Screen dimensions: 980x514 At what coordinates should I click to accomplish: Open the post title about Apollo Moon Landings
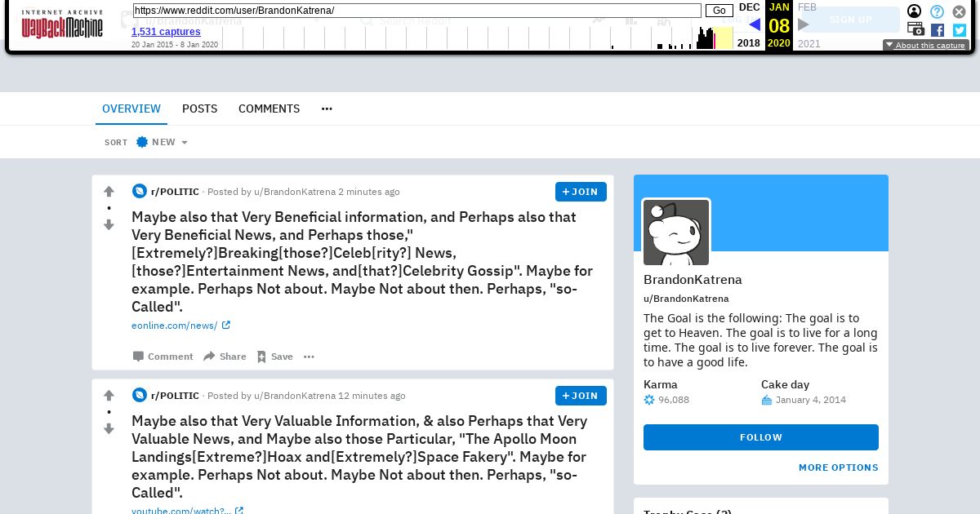[360, 457]
